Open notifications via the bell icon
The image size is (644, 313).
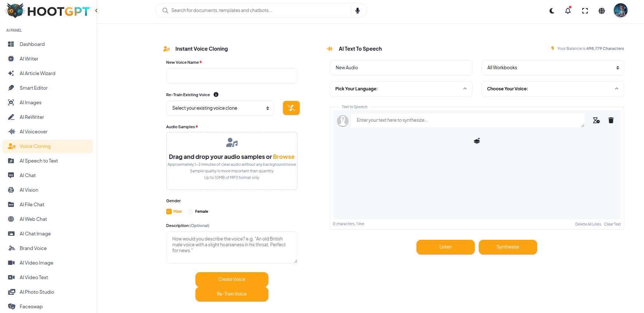[x=567, y=11]
